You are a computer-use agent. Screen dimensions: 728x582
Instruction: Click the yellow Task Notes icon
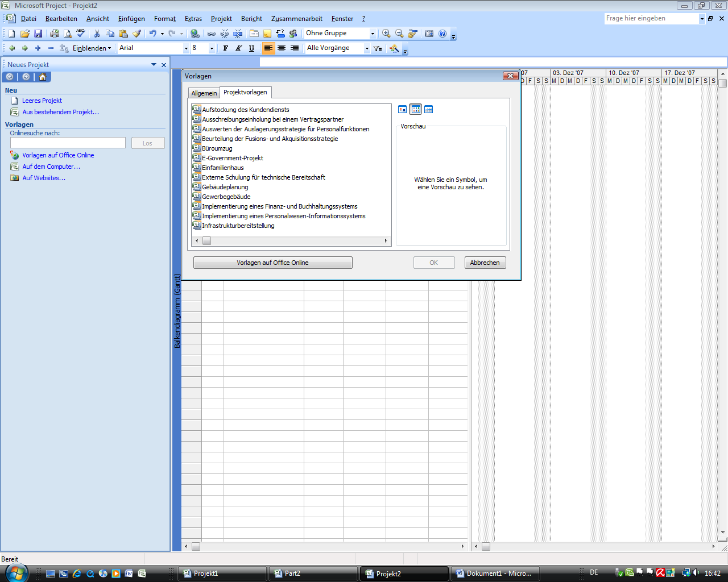pyautogui.click(x=267, y=34)
